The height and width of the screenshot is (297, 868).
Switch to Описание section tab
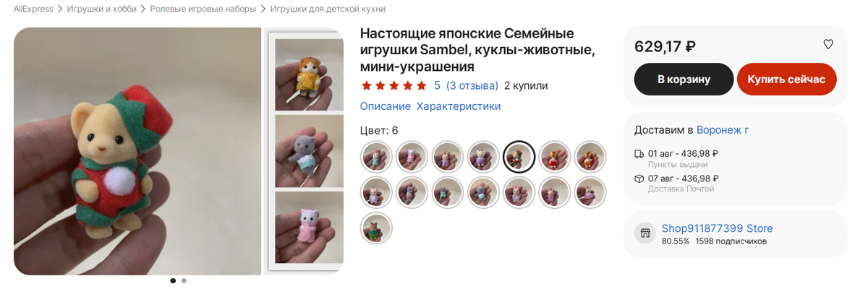point(386,106)
